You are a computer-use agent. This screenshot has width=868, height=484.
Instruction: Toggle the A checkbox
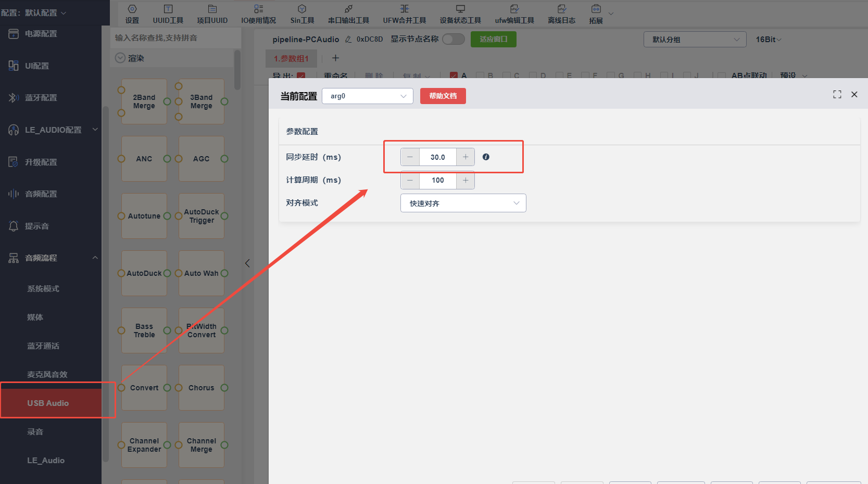[454, 75]
